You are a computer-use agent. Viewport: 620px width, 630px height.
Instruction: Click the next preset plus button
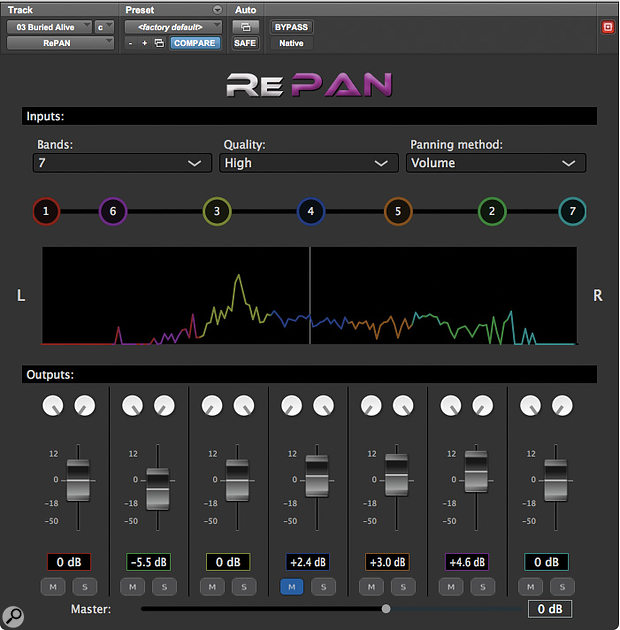point(144,43)
